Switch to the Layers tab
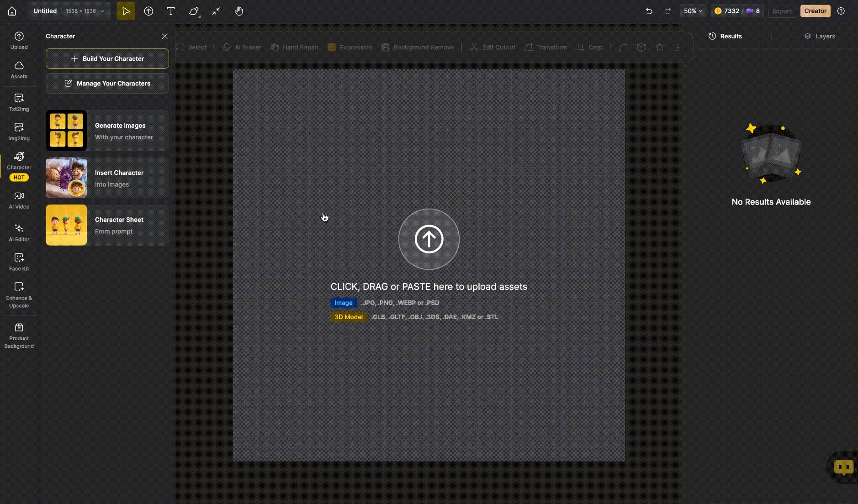Image resolution: width=858 pixels, height=504 pixels. (x=820, y=36)
